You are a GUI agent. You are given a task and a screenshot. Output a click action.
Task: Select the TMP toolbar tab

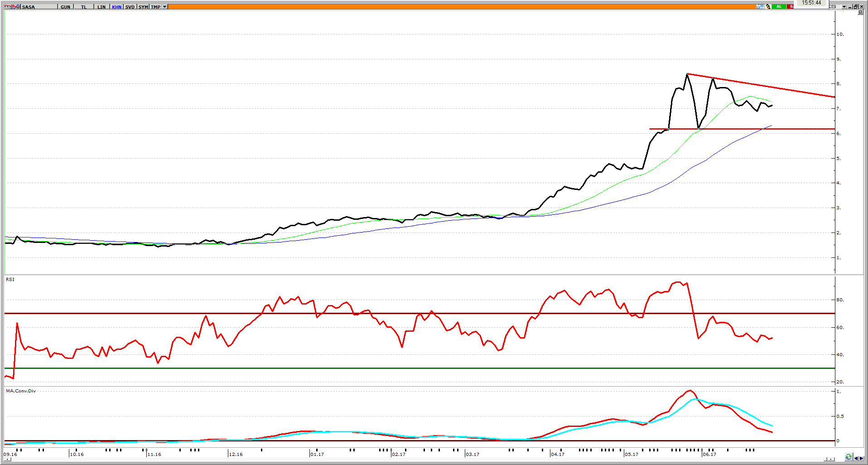(x=155, y=7)
